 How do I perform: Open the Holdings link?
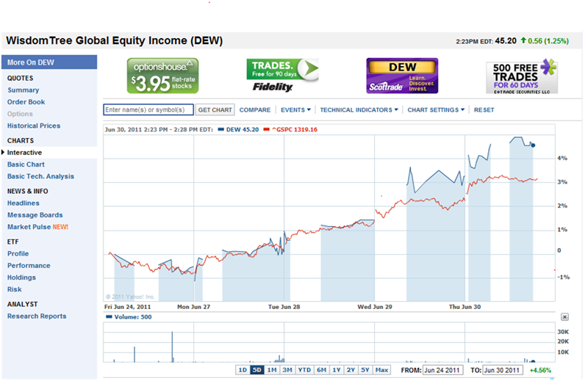(x=21, y=277)
